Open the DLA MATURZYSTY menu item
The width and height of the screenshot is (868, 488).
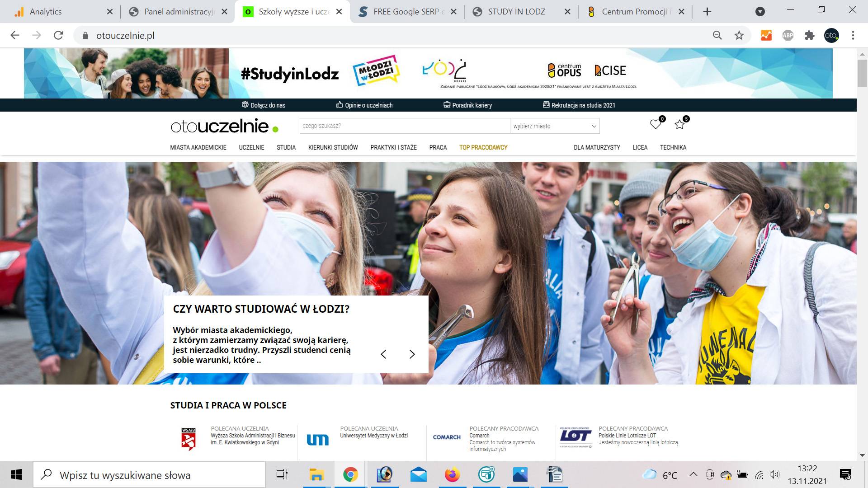tap(597, 147)
